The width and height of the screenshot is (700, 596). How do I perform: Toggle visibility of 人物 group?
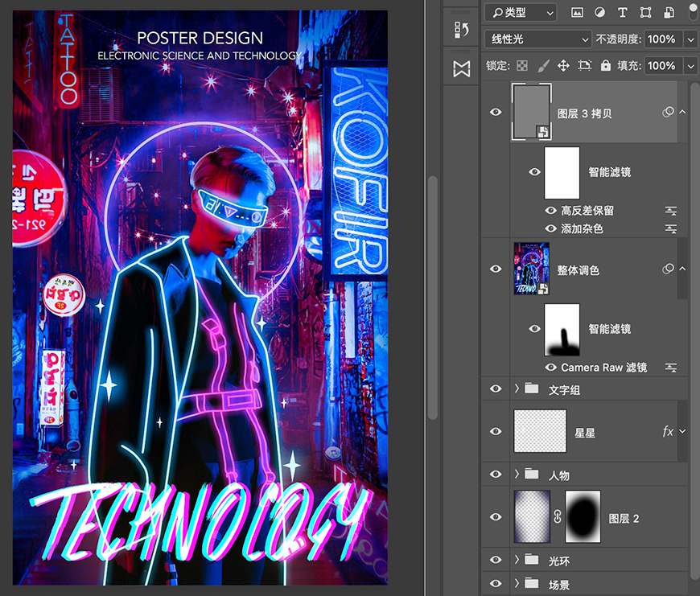[x=495, y=474]
